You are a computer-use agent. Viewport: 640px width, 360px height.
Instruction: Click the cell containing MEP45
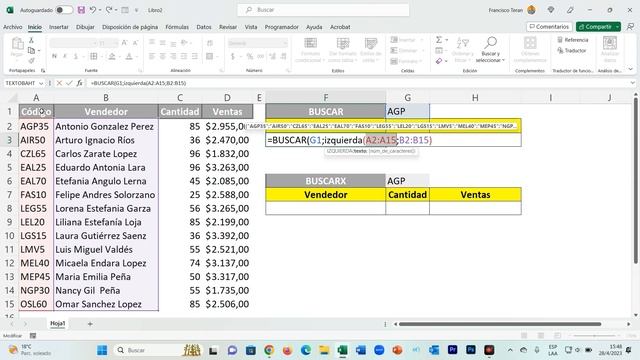coord(36,277)
